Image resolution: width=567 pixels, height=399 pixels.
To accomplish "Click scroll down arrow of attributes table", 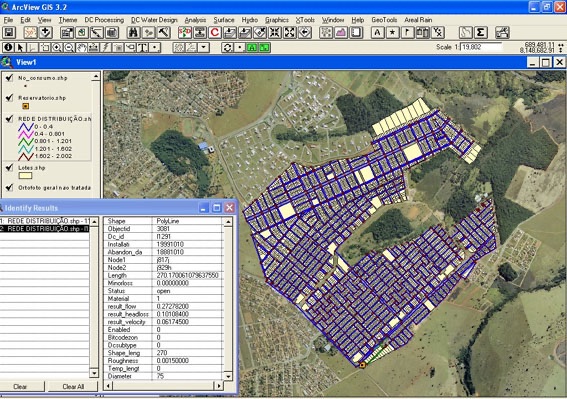I will [x=228, y=376].
